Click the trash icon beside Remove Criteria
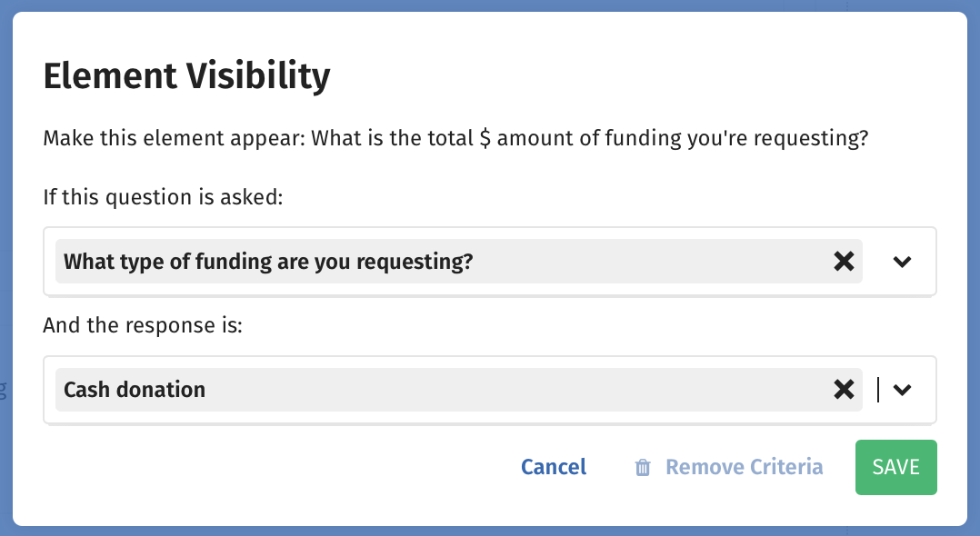This screenshot has height=536, width=980. point(643,467)
